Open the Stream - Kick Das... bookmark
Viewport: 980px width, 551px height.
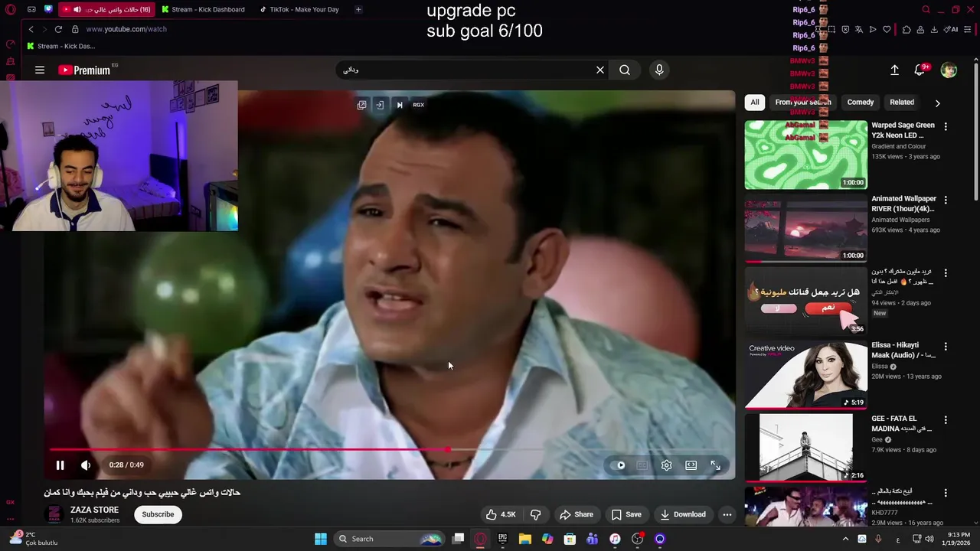click(x=61, y=46)
